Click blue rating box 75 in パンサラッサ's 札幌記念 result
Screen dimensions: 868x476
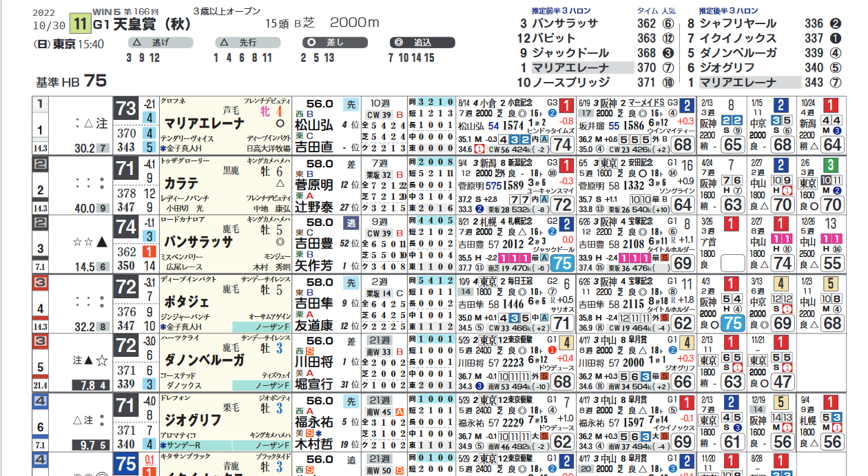tap(562, 263)
